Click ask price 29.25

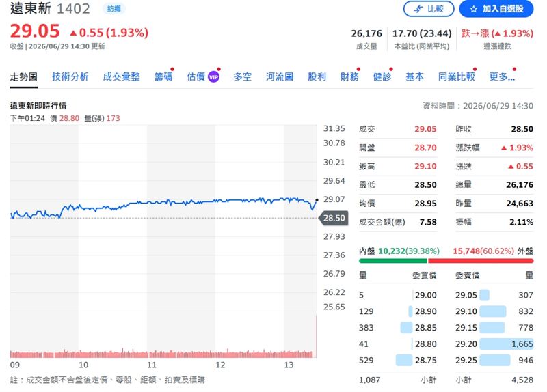466,360
